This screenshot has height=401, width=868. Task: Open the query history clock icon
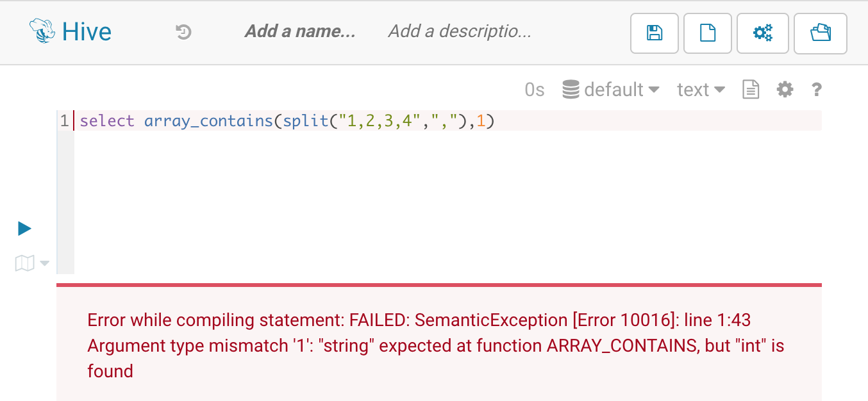click(x=184, y=31)
